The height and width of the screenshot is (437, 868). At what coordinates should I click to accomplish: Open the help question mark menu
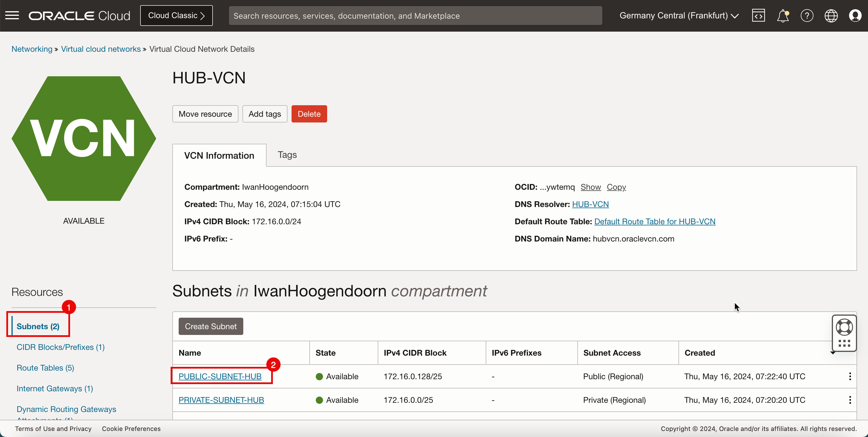point(807,16)
